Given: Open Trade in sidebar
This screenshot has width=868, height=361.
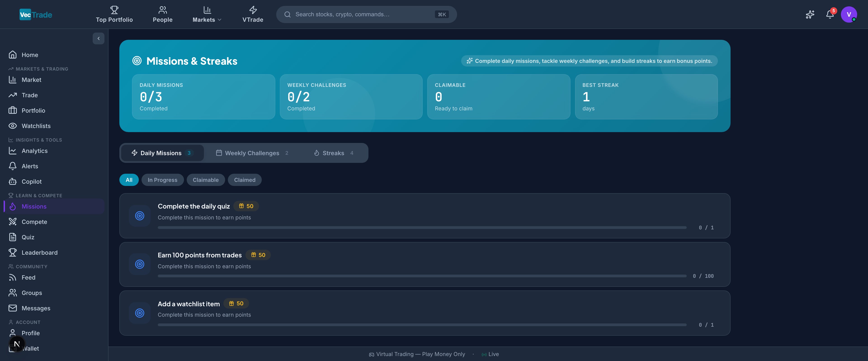Looking at the screenshot, I should click(54, 95).
